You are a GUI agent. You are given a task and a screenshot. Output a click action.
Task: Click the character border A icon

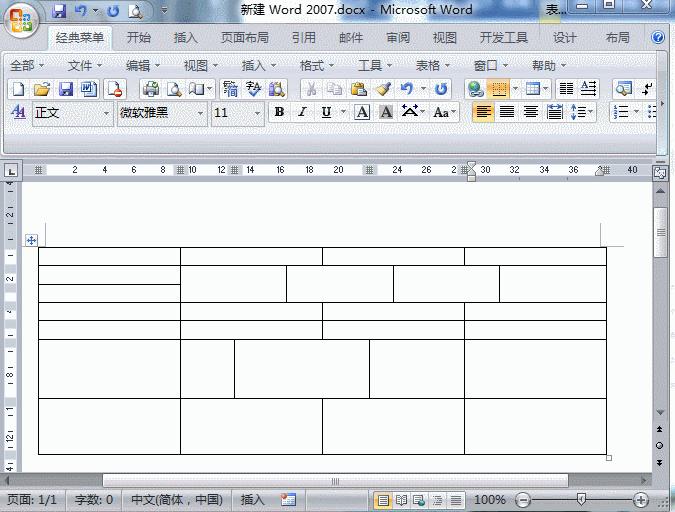pyautogui.click(x=362, y=112)
